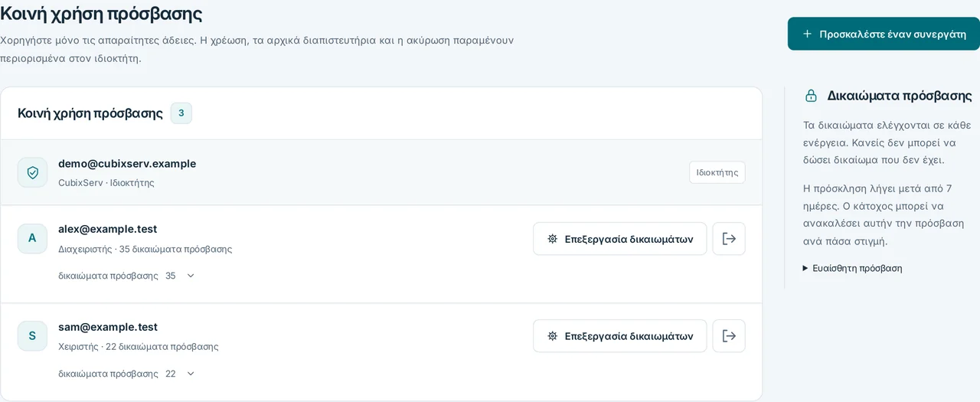This screenshot has width=980, height=402.
Task: Revoke access with alex@example.test's exit icon
Action: (x=729, y=239)
